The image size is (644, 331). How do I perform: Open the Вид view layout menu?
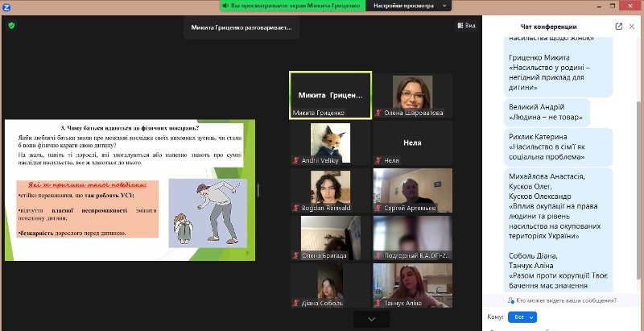pyautogui.click(x=466, y=26)
